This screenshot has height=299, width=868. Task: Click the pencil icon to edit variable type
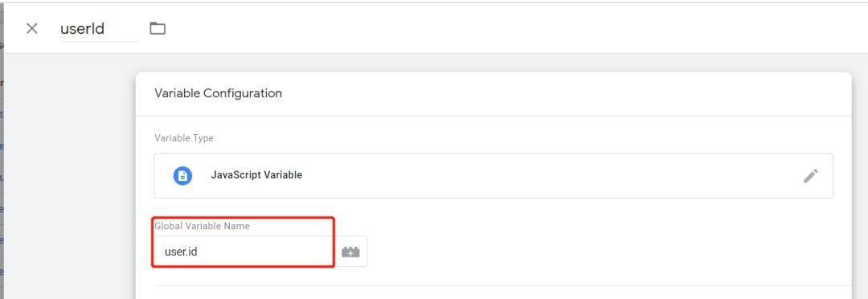click(x=810, y=176)
